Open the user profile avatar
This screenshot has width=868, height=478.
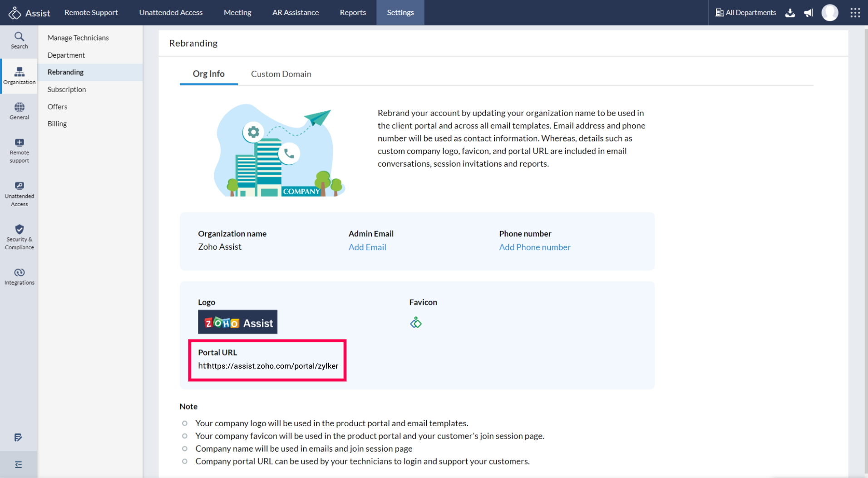point(830,13)
